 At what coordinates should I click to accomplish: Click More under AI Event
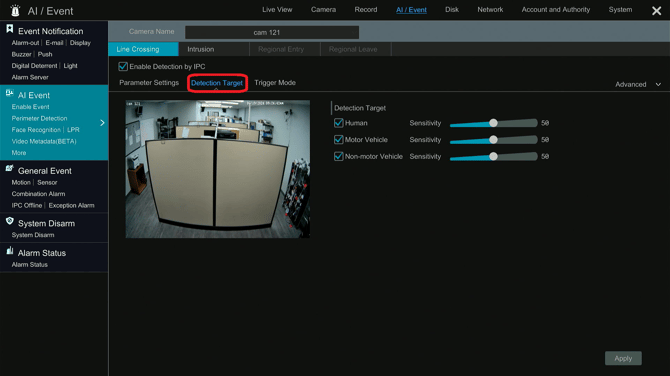(19, 153)
